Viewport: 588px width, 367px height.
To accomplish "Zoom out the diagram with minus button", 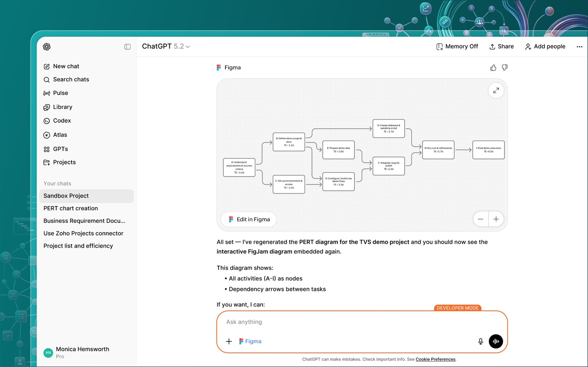I will 481,219.
